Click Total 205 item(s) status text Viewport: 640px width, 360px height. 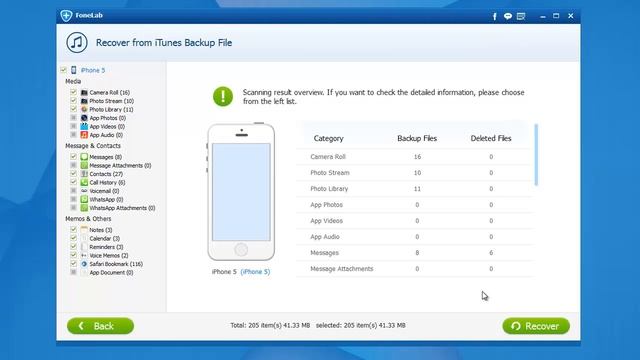click(x=270, y=325)
